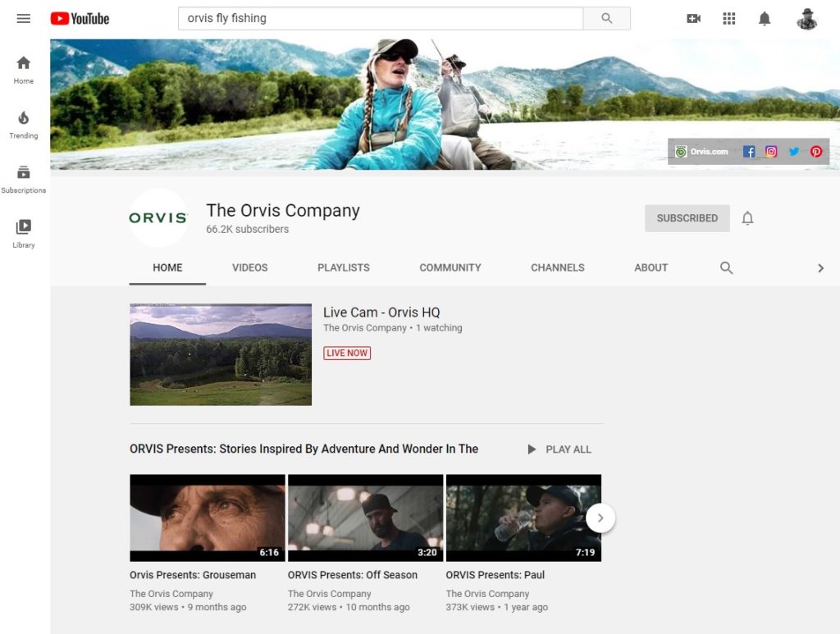Screen dimensions: 840x634
Task: Open the Paul video thumbnail
Action: (523, 518)
